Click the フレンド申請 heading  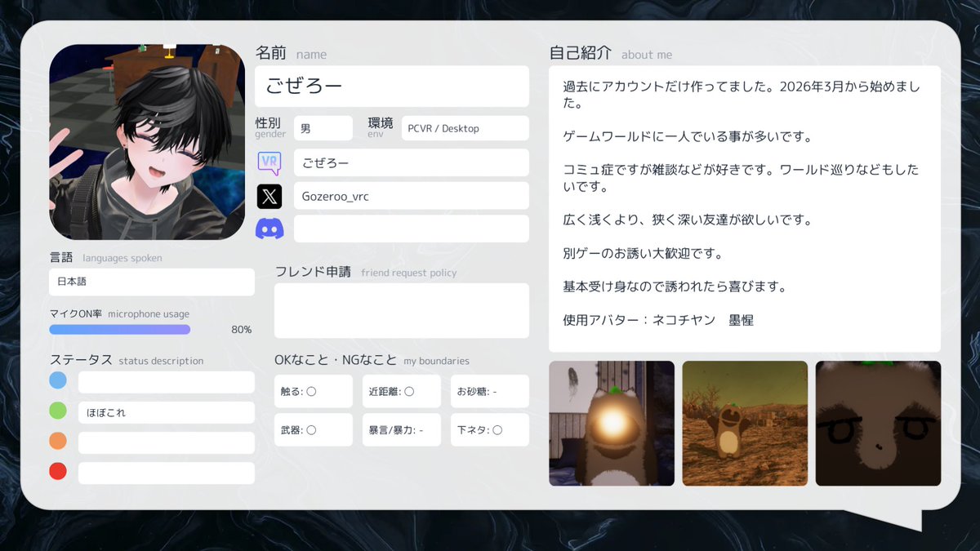click(366, 272)
